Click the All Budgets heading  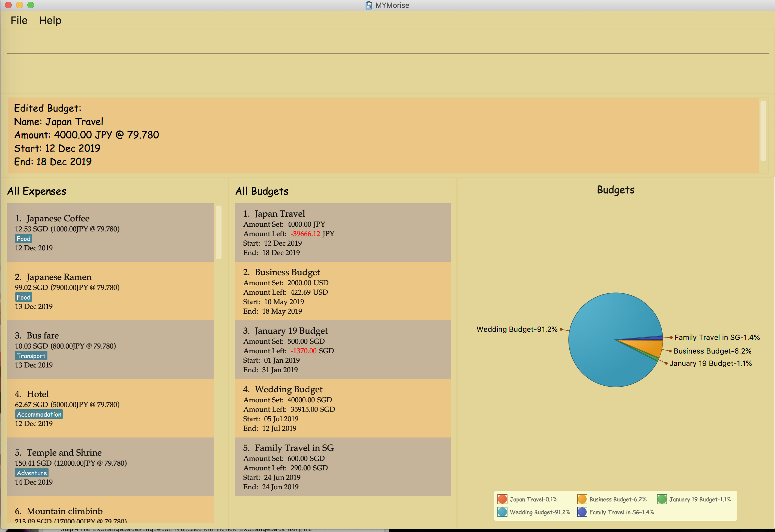pos(262,191)
